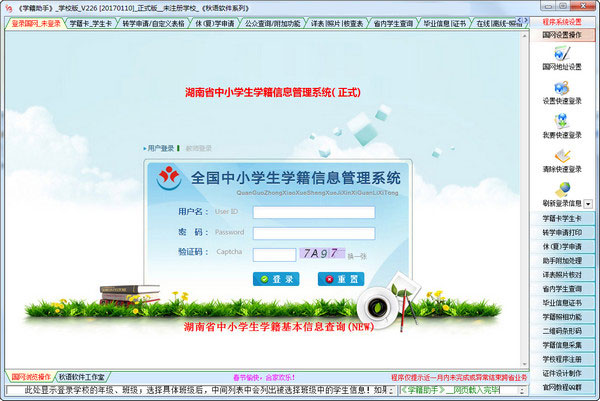The width and height of the screenshot is (600, 401).
Task: Open the 学籍照相功能 sidebar section
Action: point(562,317)
